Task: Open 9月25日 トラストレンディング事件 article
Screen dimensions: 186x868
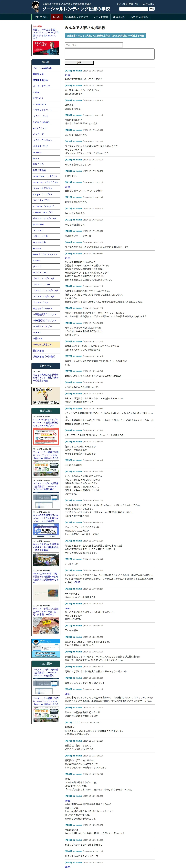Action: point(46,487)
